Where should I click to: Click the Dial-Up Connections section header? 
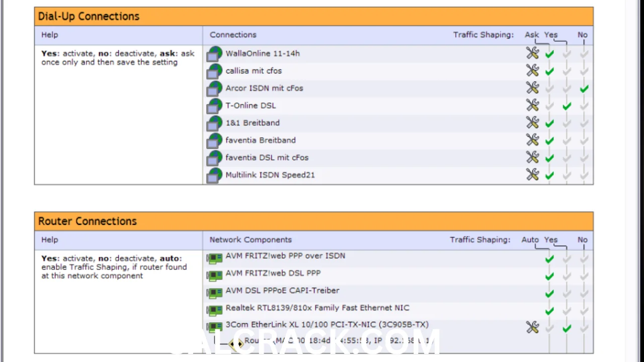click(x=314, y=16)
